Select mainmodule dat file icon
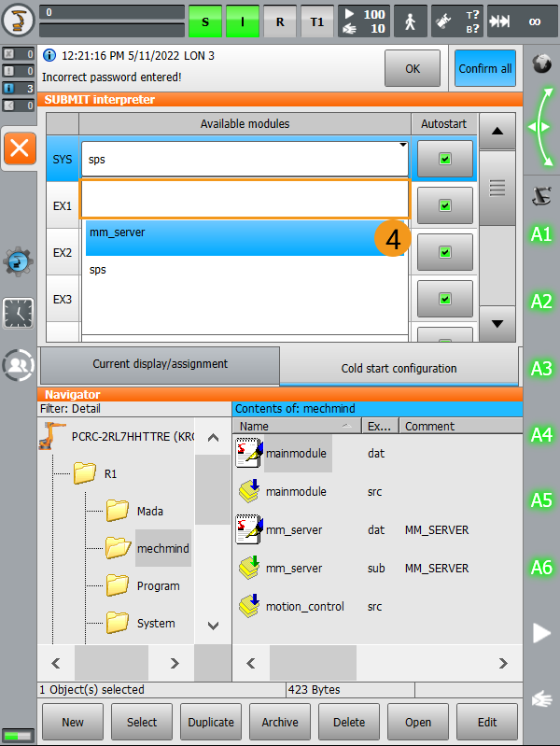This screenshot has width=560, height=746. [249, 453]
